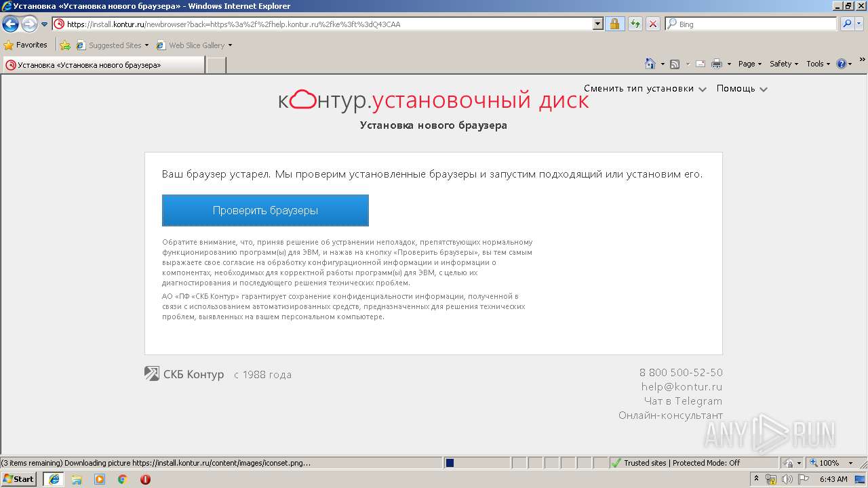Click the Action Center flag icon

804,479
